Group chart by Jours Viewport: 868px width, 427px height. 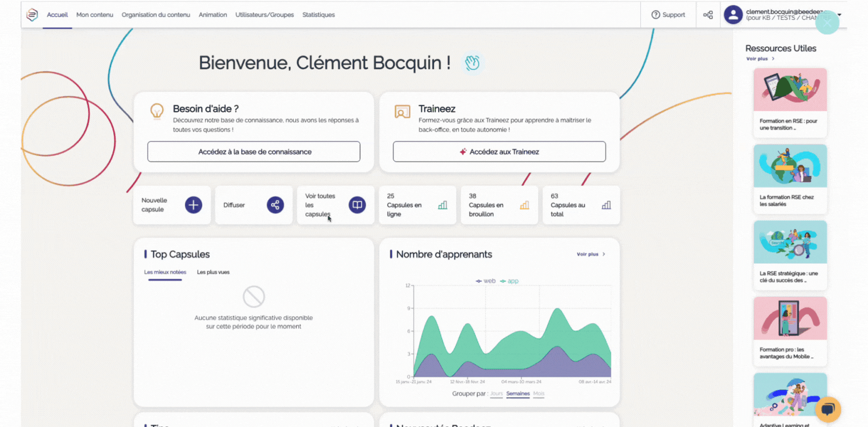click(x=496, y=394)
